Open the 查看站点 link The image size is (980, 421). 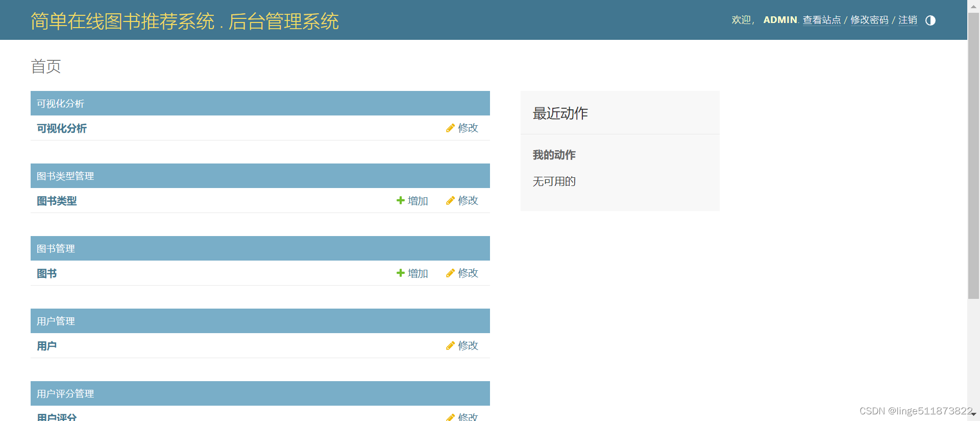point(822,20)
